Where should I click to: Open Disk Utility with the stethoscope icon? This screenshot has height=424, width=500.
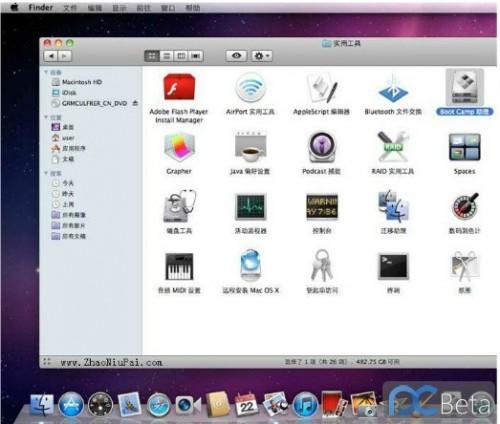[x=179, y=206]
